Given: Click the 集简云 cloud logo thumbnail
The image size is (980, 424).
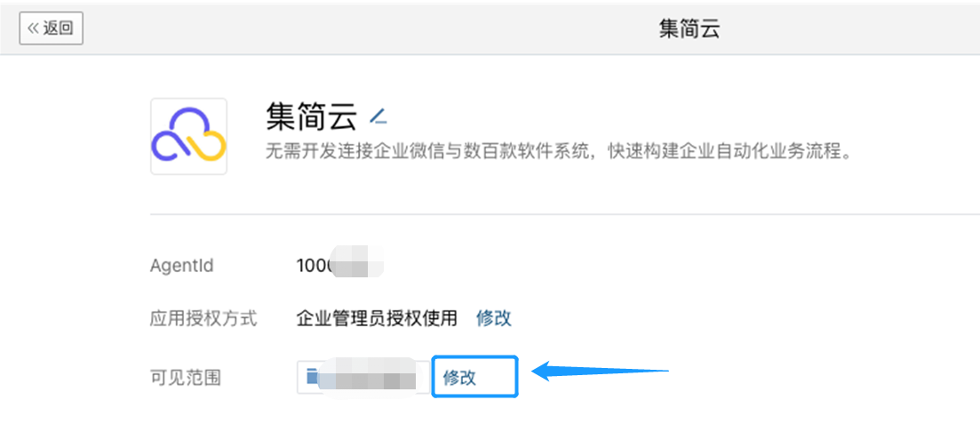Looking at the screenshot, I should click(x=188, y=136).
